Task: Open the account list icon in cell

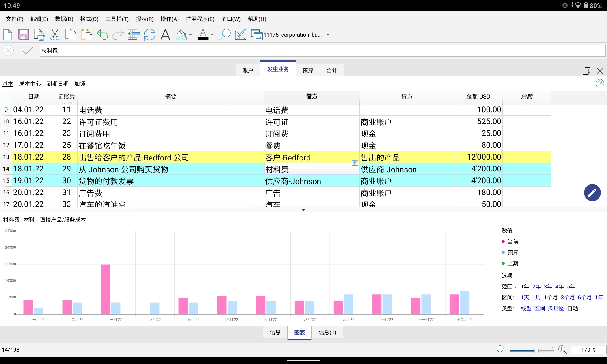Action: [355, 163]
